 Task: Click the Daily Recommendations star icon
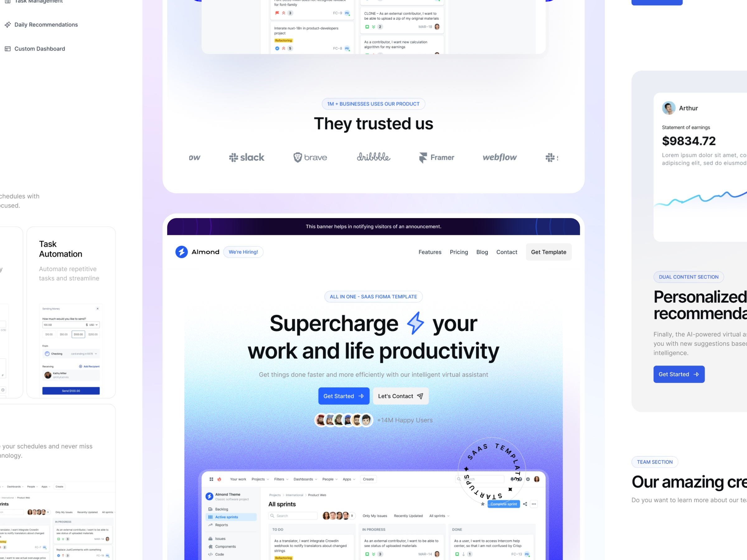[8, 25]
